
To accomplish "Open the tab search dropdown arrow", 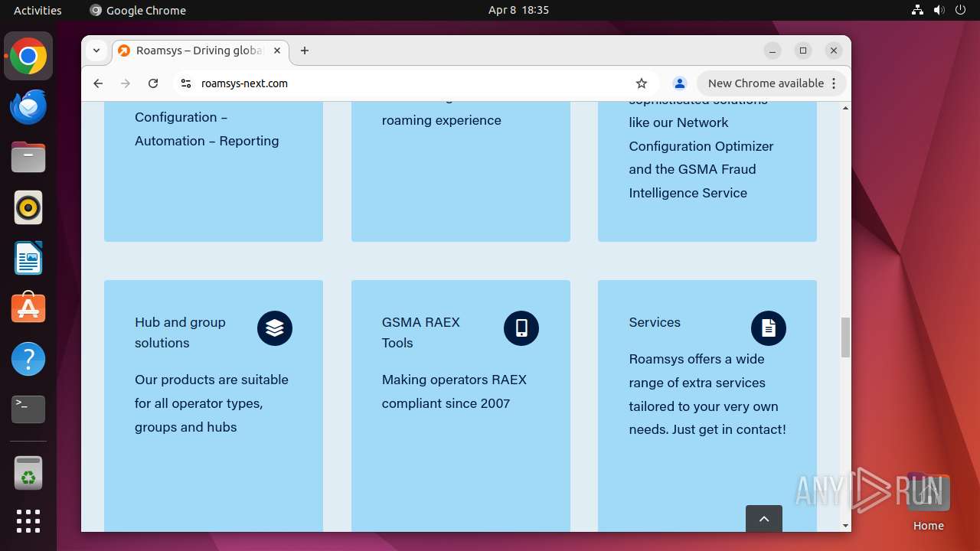I will (x=96, y=51).
